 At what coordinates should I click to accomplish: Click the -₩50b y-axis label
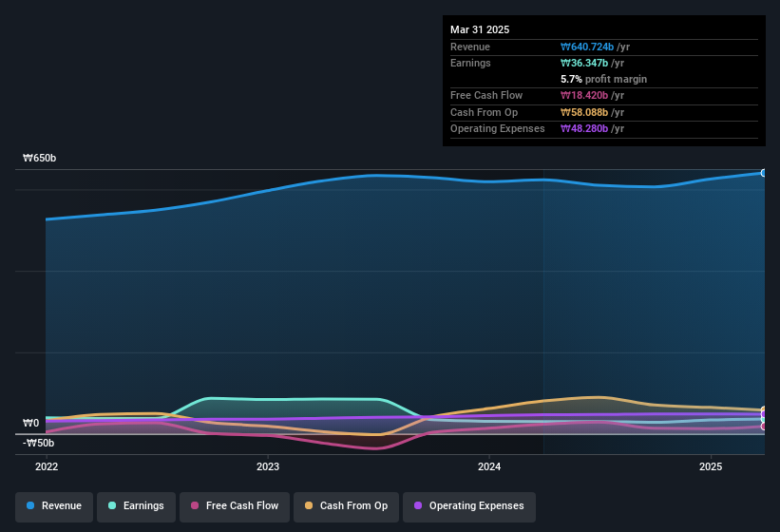coord(38,443)
